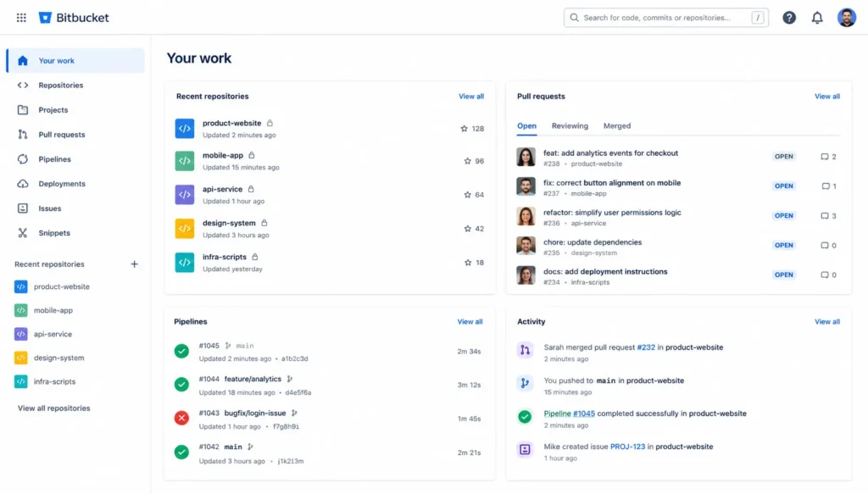Focus the code search field
This screenshot has height=494, width=868.
[x=666, y=18]
